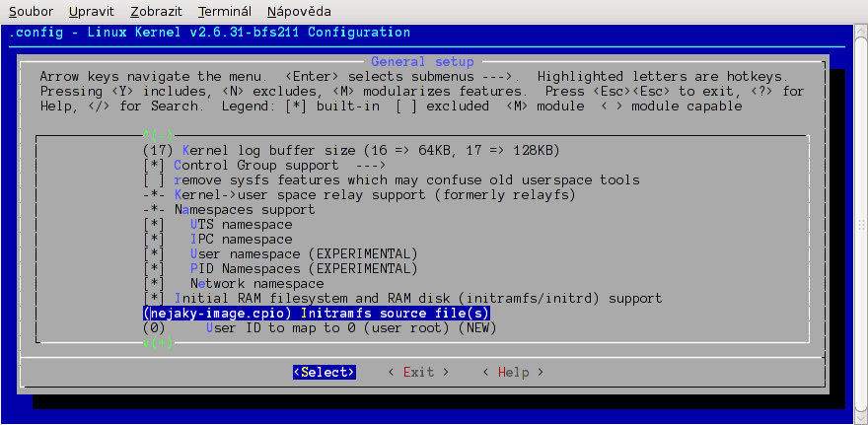The height and width of the screenshot is (425, 868).
Task: Expand Control Group support submenu arrow
Action: point(370,165)
